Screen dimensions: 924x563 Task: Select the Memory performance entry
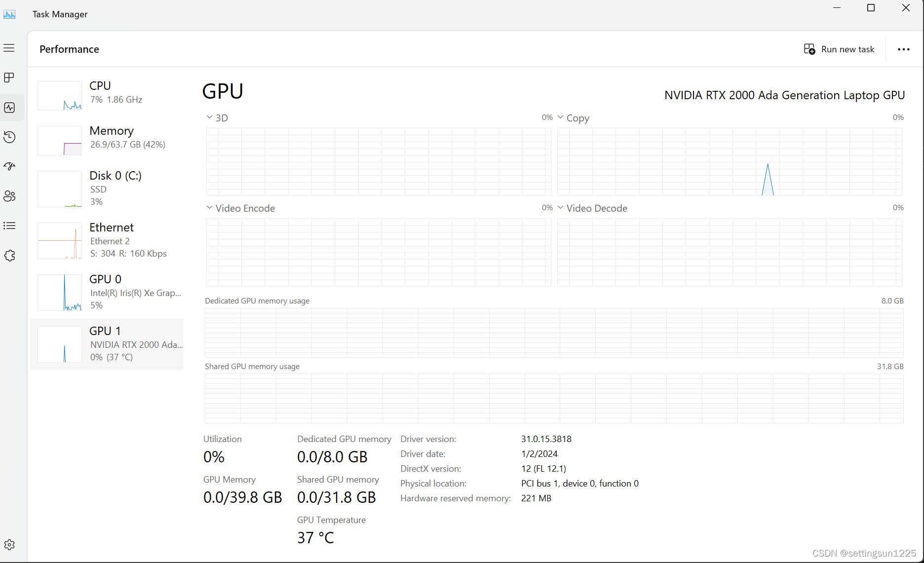pyautogui.click(x=107, y=140)
